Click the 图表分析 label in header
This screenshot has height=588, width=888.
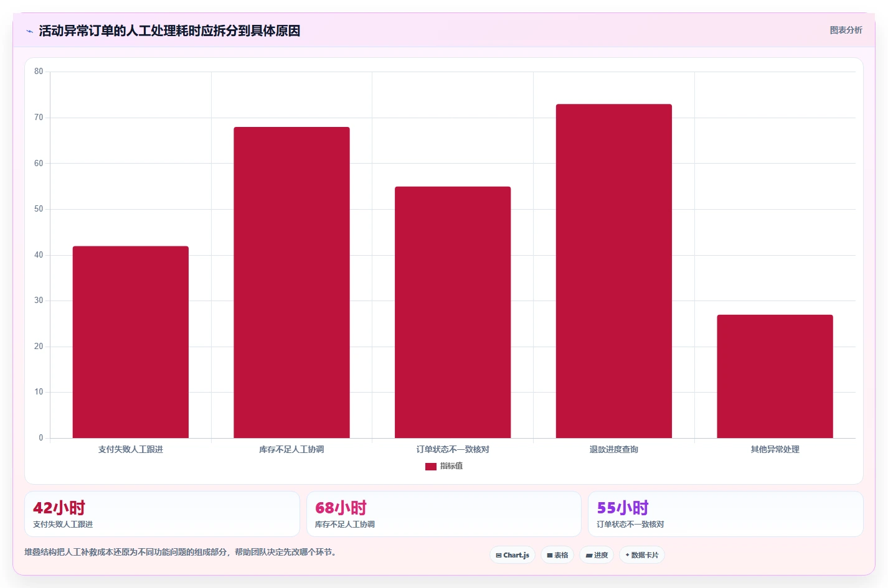[x=846, y=30]
